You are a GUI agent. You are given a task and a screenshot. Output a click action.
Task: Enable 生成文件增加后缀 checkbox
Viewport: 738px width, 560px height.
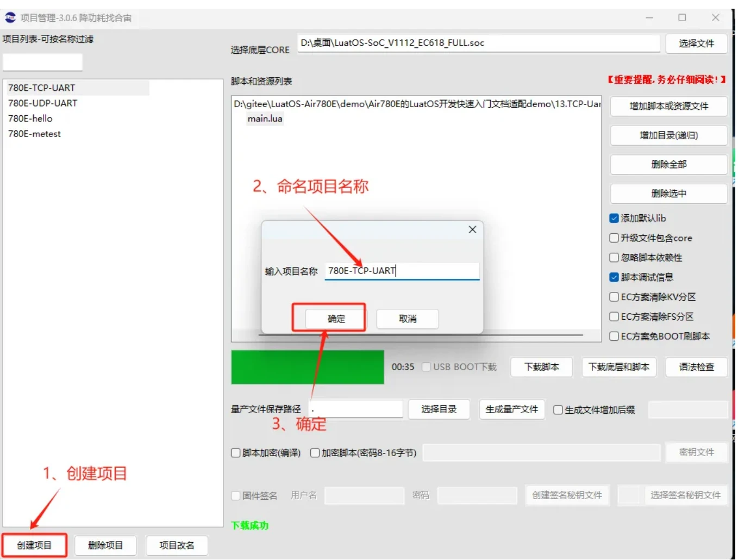pyautogui.click(x=558, y=410)
